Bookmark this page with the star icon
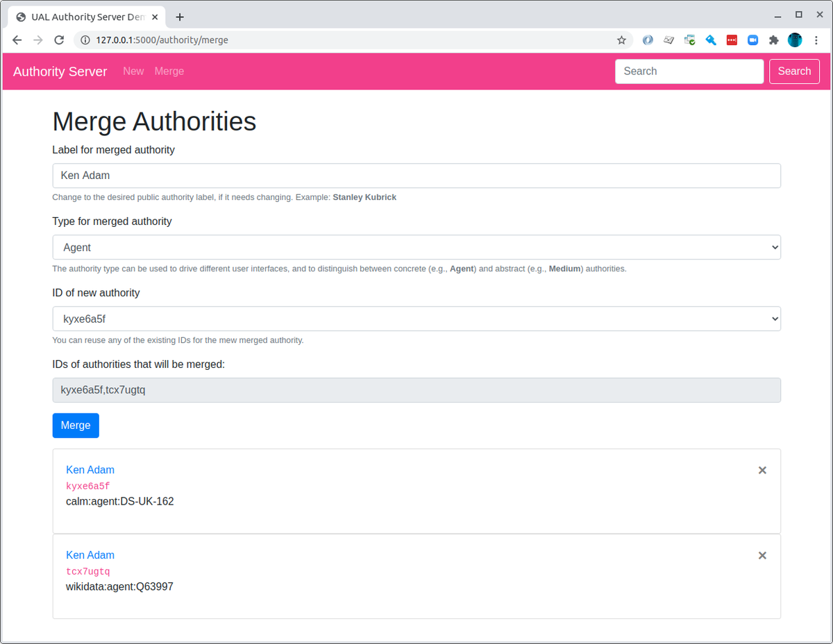 (x=621, y=40)
